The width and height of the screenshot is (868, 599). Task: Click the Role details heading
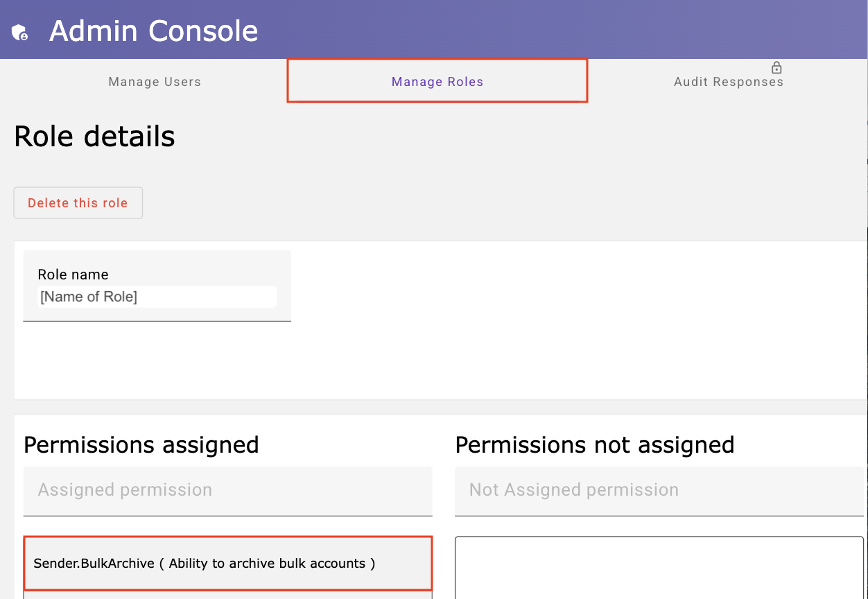click(x=94, y=137)
